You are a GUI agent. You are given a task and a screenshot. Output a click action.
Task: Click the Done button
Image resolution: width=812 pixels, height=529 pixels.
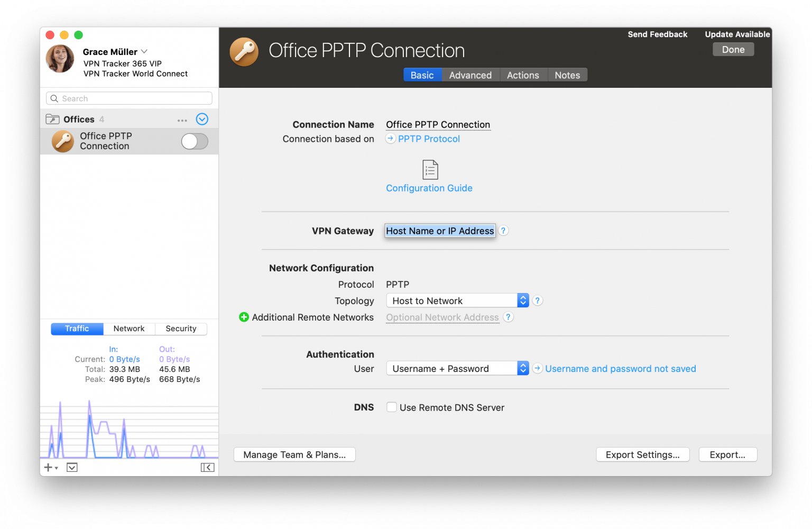[x=733, y=49]
